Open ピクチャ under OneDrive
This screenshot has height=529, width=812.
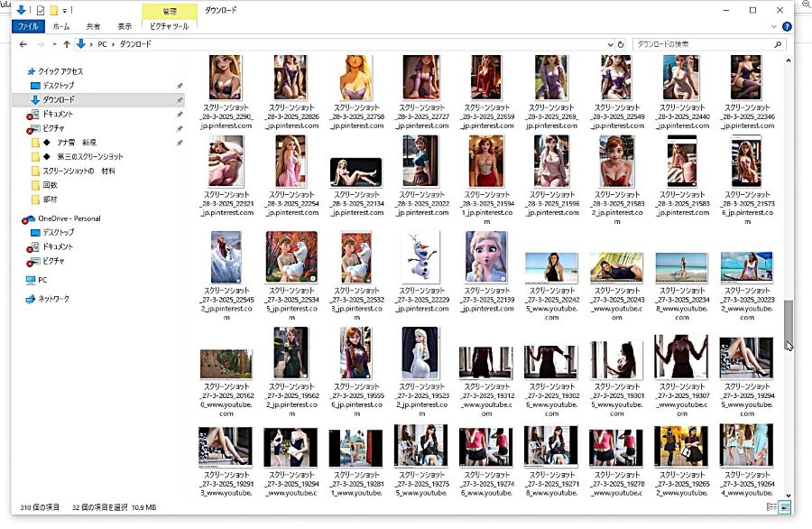pos(48,261)
